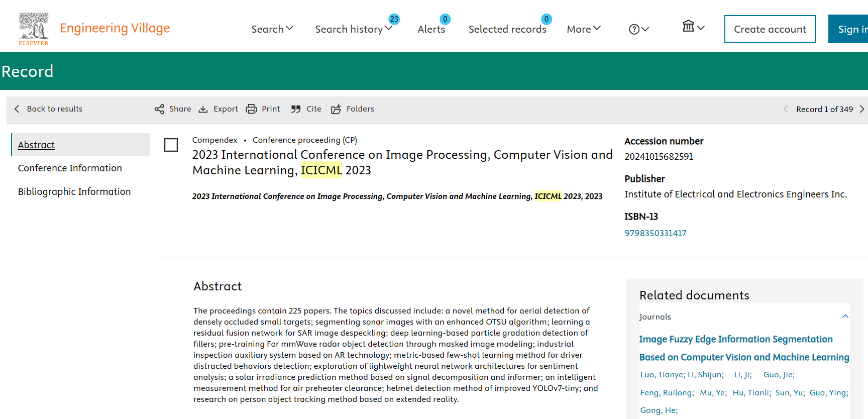Click the 'Compendex' database label

[x=214, y=140]
